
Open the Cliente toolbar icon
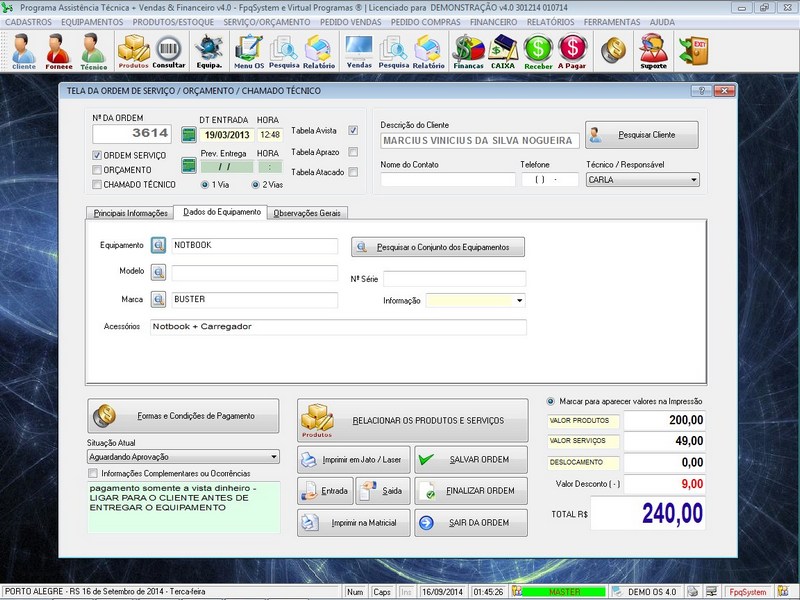coord(23,51)
